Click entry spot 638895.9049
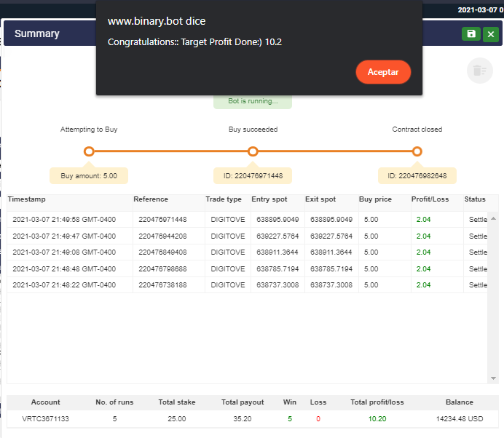Image resolution: width=504 pixels, height=438 pixels. click(277, 220)
